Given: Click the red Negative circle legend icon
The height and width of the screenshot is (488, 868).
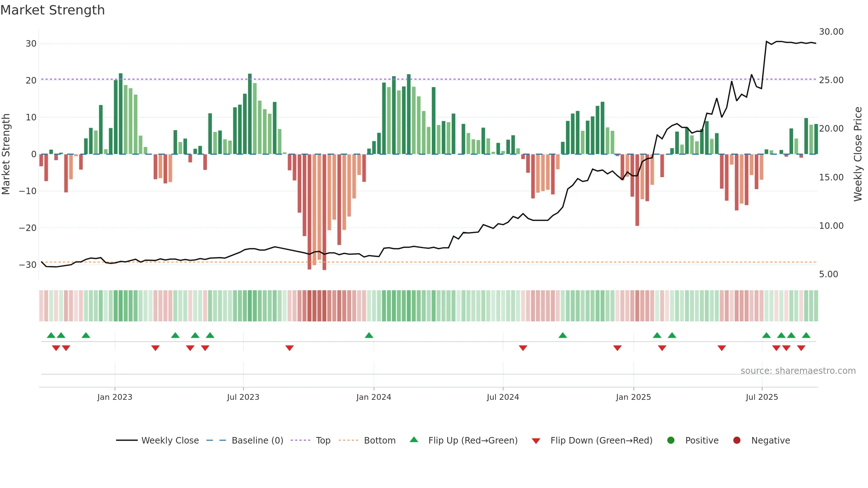Looking at the screenshot, I should tap(737, 440).
